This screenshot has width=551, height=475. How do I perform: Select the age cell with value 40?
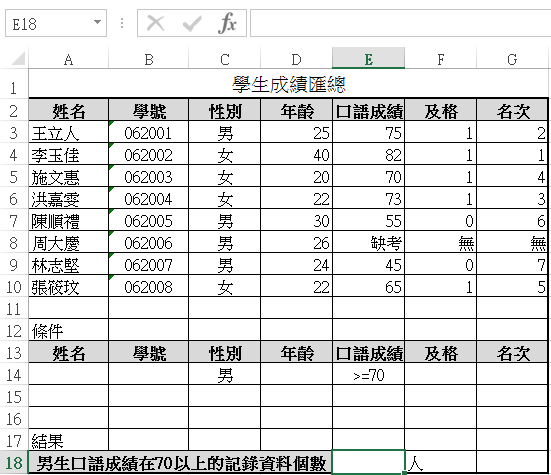[x=297, y=154]
